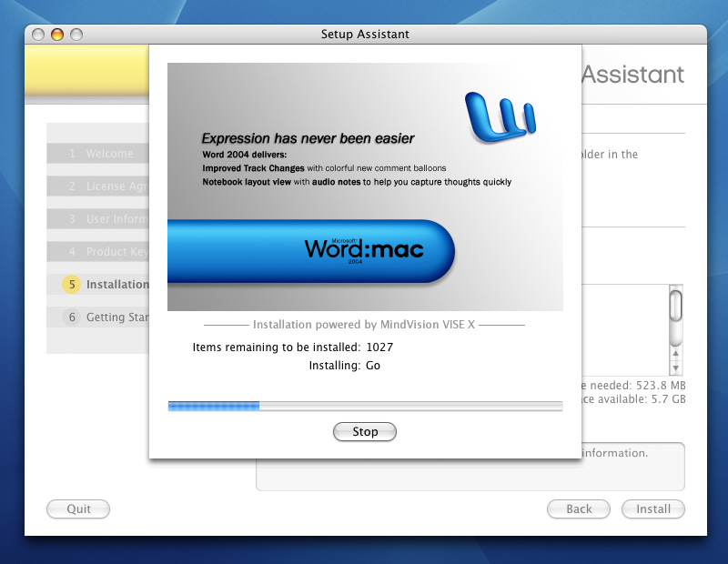Click 'Word 2004 delivers:' text
728x564 pixels.
click(244, 155)
